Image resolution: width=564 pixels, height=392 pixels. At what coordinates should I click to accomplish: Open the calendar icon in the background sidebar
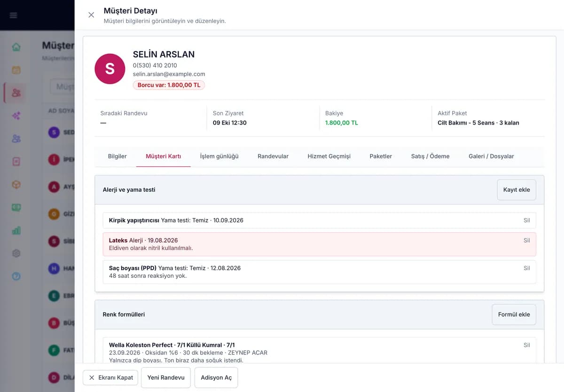tap(16, 70)
